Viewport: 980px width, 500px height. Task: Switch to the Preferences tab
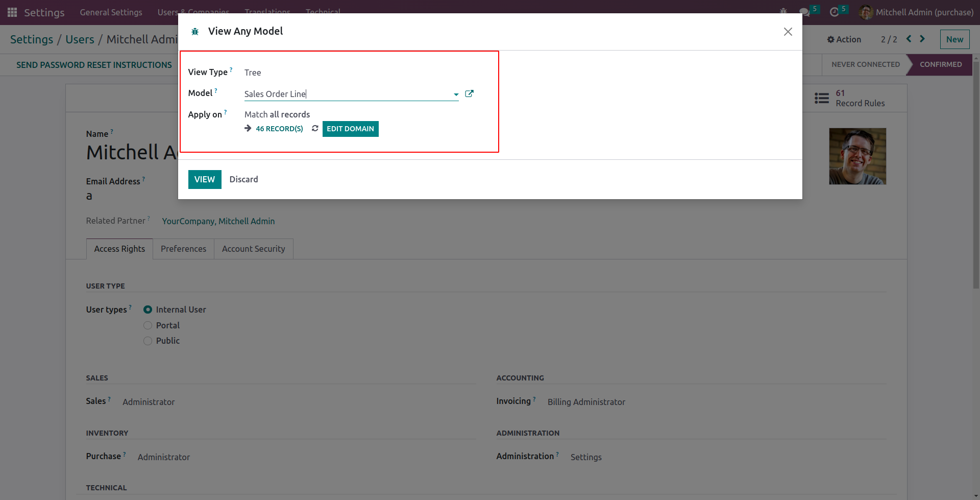click(x=183, y=249)
